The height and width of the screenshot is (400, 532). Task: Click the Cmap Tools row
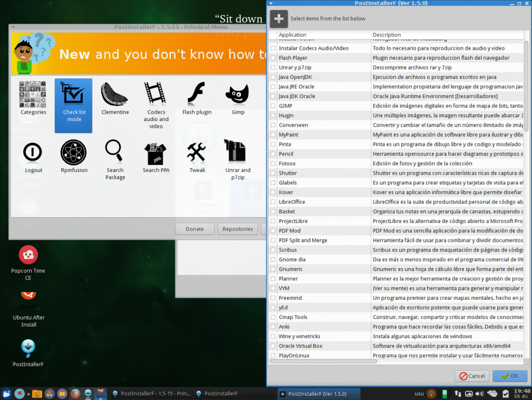pos(396,317)
